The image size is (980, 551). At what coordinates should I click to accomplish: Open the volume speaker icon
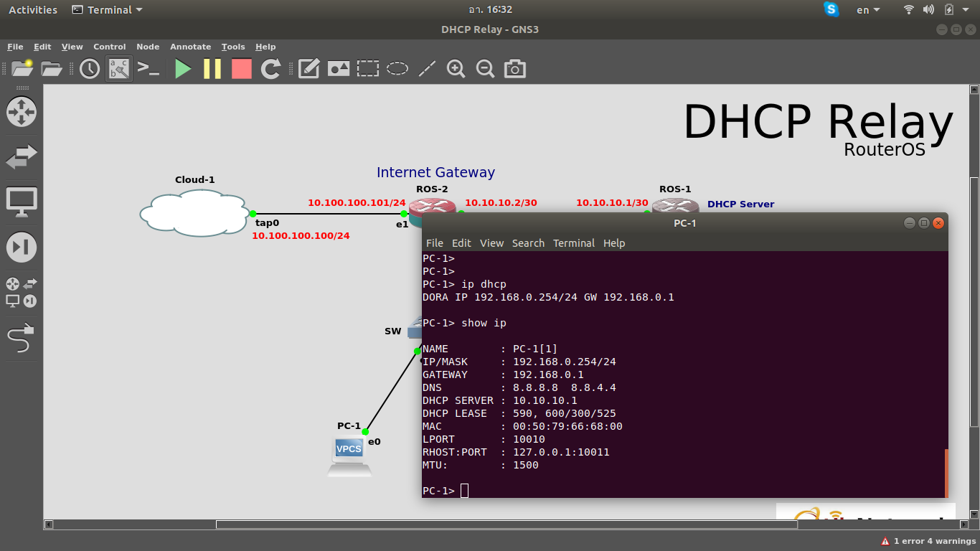(928, 9)
